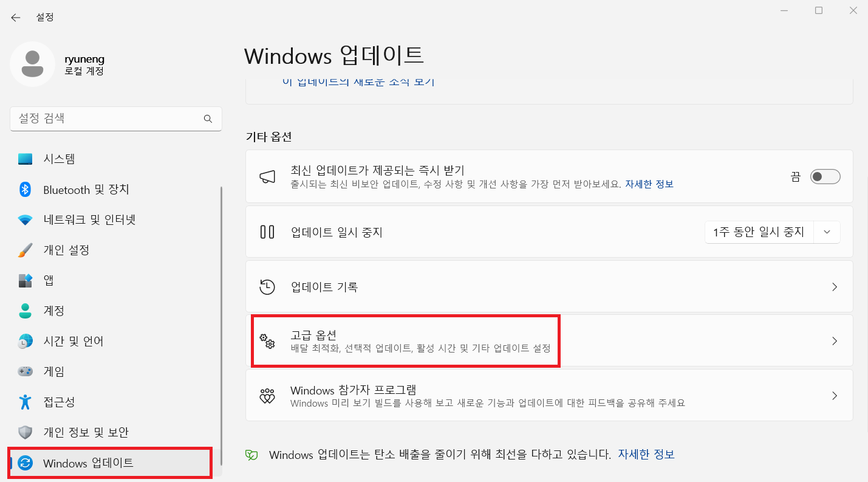Click the megaphone icon for 최신 업데이트

(267, 177)
